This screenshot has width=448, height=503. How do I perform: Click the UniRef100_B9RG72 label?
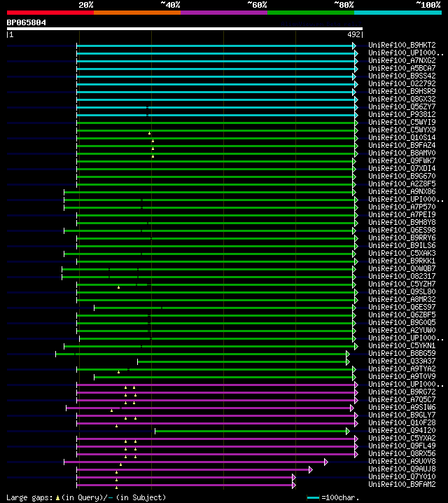402,392
